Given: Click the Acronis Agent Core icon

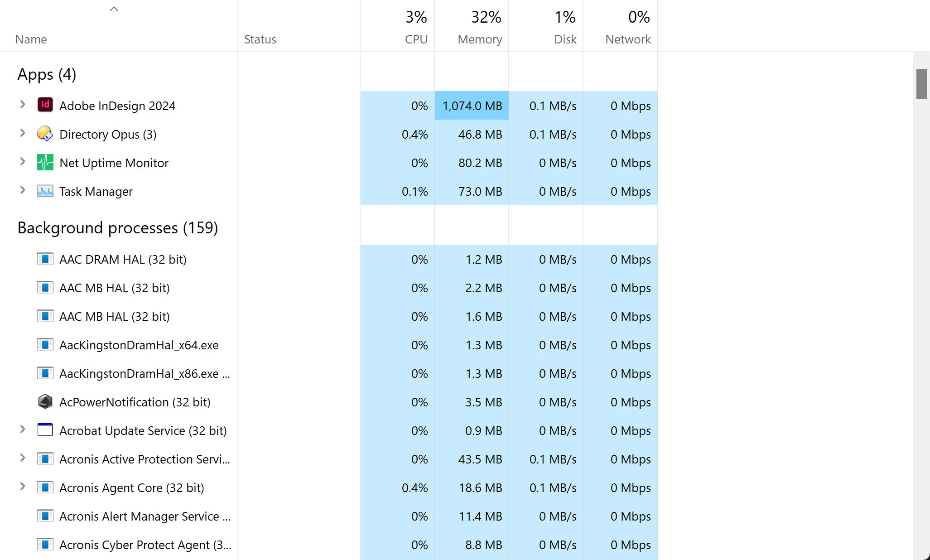Looking at the screenshot, I should pyautogui.click(x=45, y=487).
